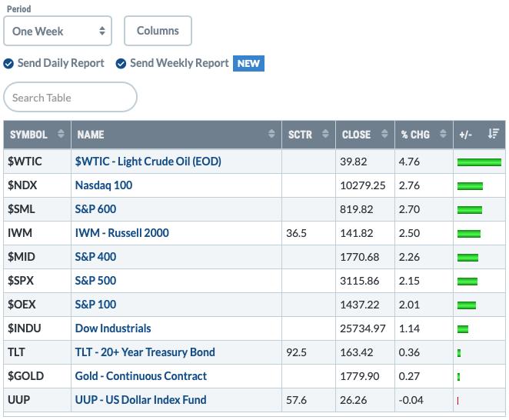Click the close value 10279.25

click(x=363, y=185)
